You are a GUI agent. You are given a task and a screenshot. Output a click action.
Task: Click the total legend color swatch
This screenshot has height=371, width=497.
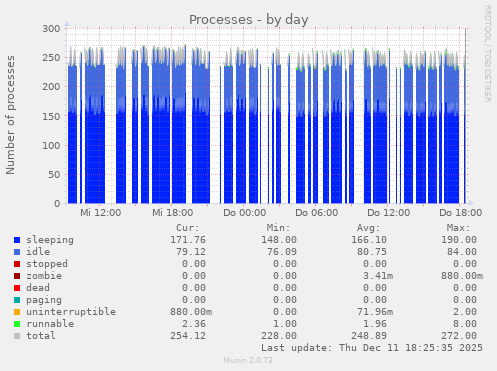coord(17,336)
